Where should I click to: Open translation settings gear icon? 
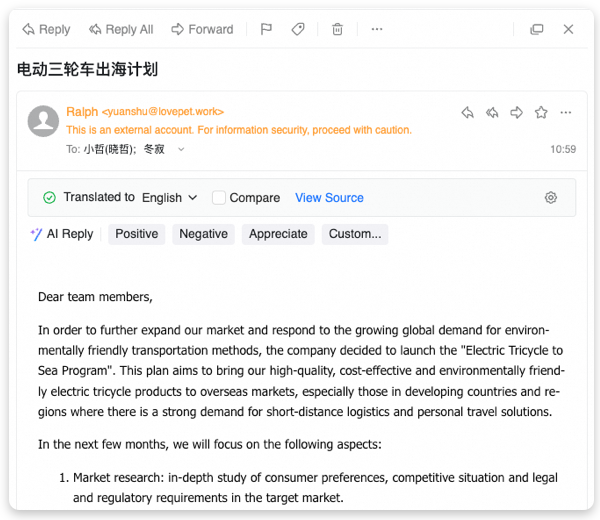tap(551, 198)
